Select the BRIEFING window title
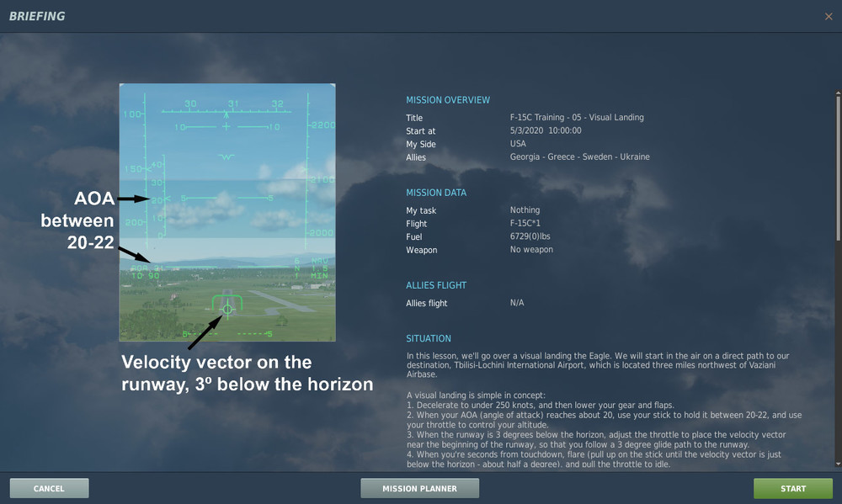 (37, 15)
